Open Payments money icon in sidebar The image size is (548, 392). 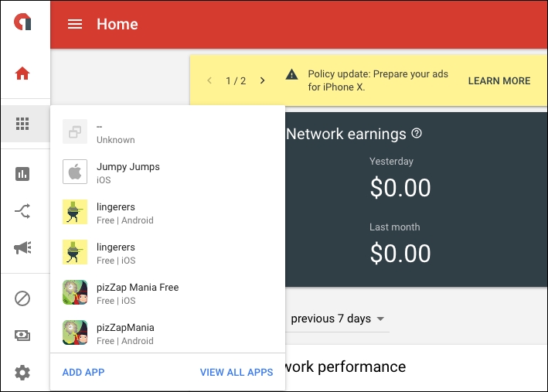click(22, 336)
